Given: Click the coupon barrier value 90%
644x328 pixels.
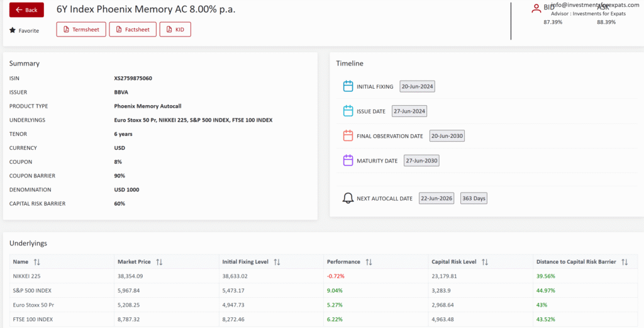Looking at the screenshot, I should coord(119,176).
